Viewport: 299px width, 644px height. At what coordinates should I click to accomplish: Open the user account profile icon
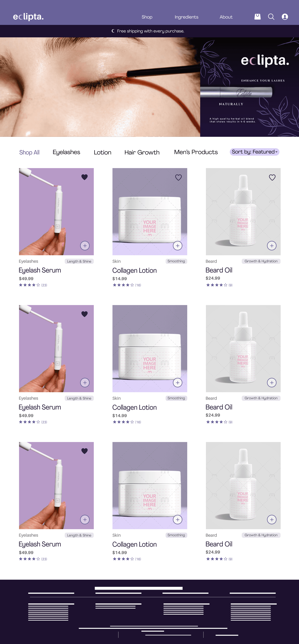[x=285, y=17]
